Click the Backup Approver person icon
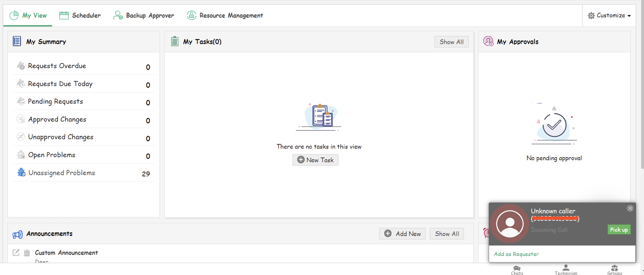The width and height of the screenshot is (644, 275). coord(118,15)
